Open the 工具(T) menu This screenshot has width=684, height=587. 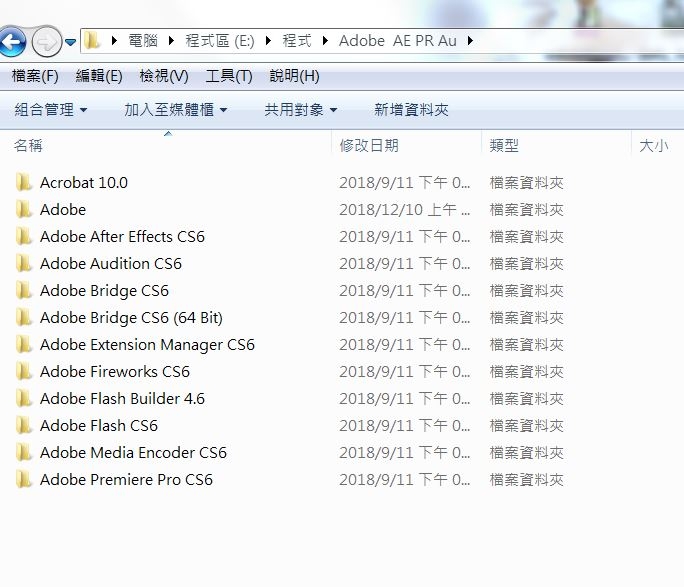[x=229, y=76]
